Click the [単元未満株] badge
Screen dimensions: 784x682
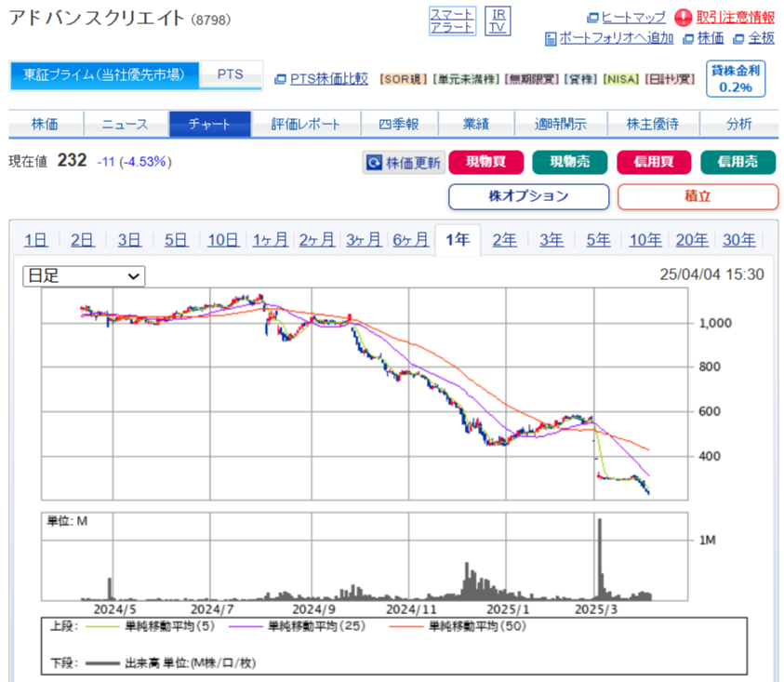466,79
